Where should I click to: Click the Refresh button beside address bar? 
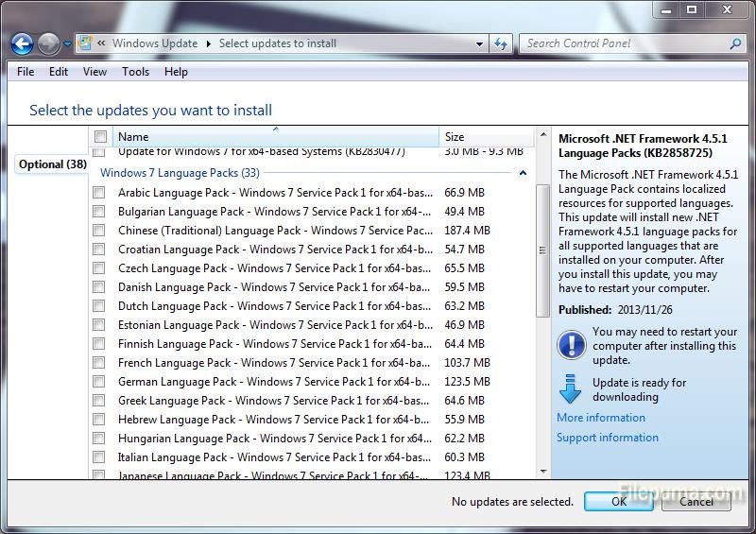pyautogui.click(x=501, y=43)
